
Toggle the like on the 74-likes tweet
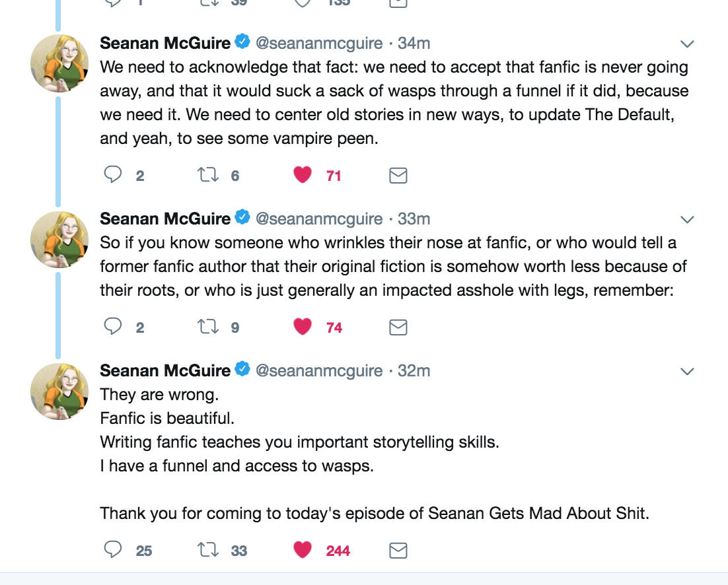(303, 327)
